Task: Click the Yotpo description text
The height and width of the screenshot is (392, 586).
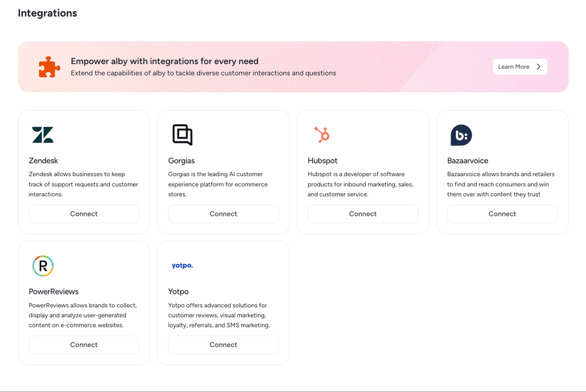Action: tap(219, 315)
